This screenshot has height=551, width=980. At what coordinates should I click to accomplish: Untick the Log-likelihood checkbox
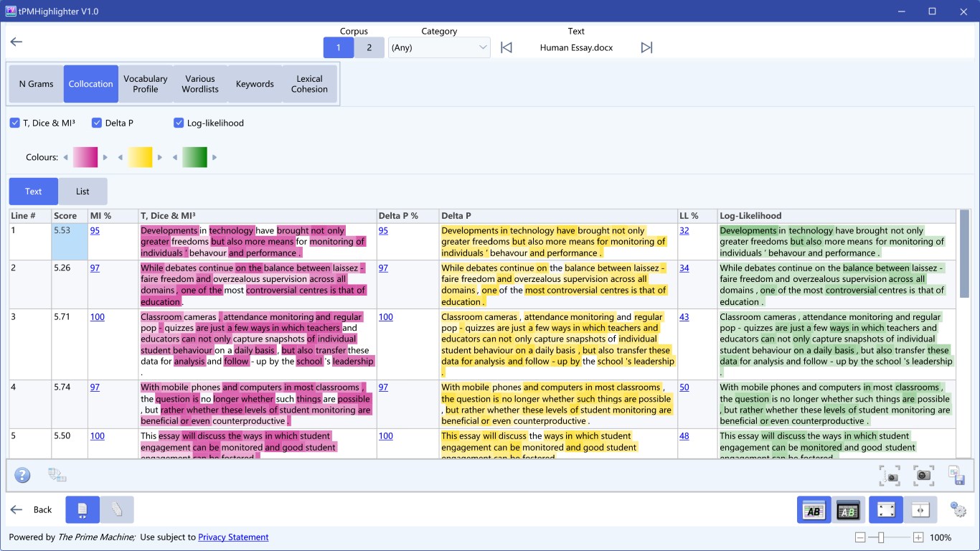click(x=179, y=123)
